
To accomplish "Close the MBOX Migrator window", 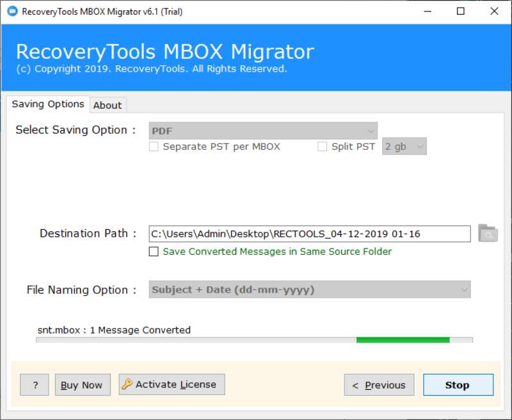I will (494, 12).
